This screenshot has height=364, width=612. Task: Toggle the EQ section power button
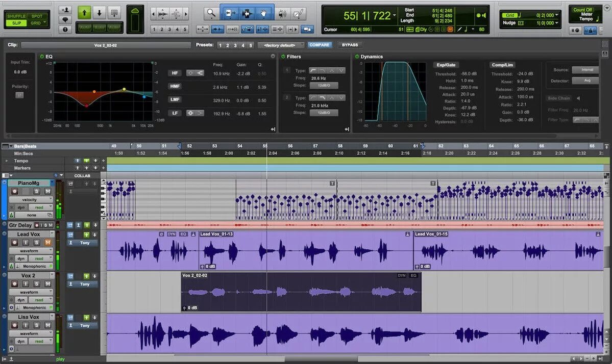click(x=42, y=57)
